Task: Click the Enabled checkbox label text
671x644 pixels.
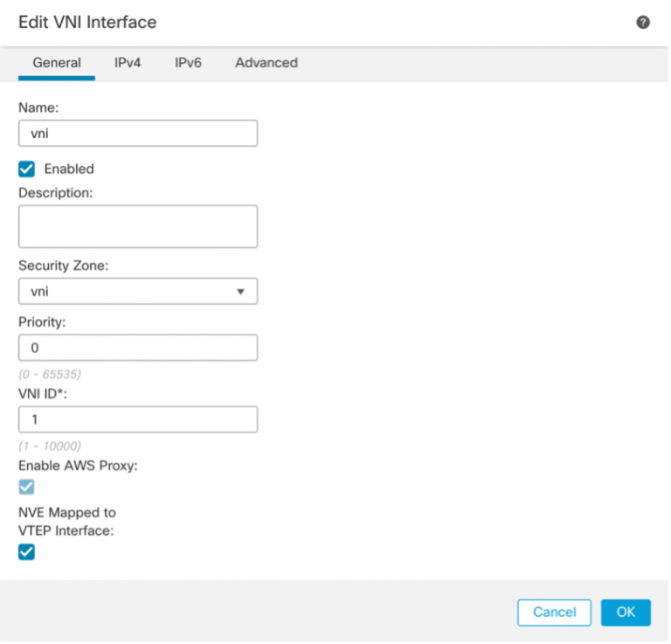Action: 69,169
